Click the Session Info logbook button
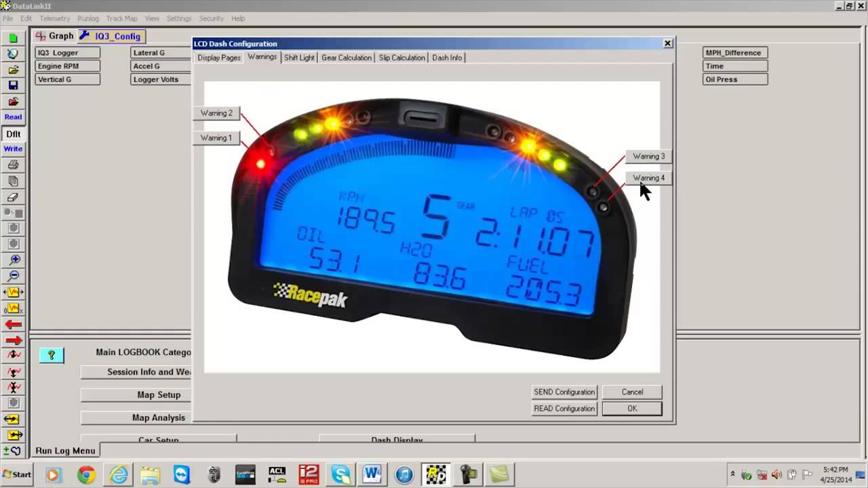Image resolution: width=868 pixels, height=488 pixels. click(136, 371)
